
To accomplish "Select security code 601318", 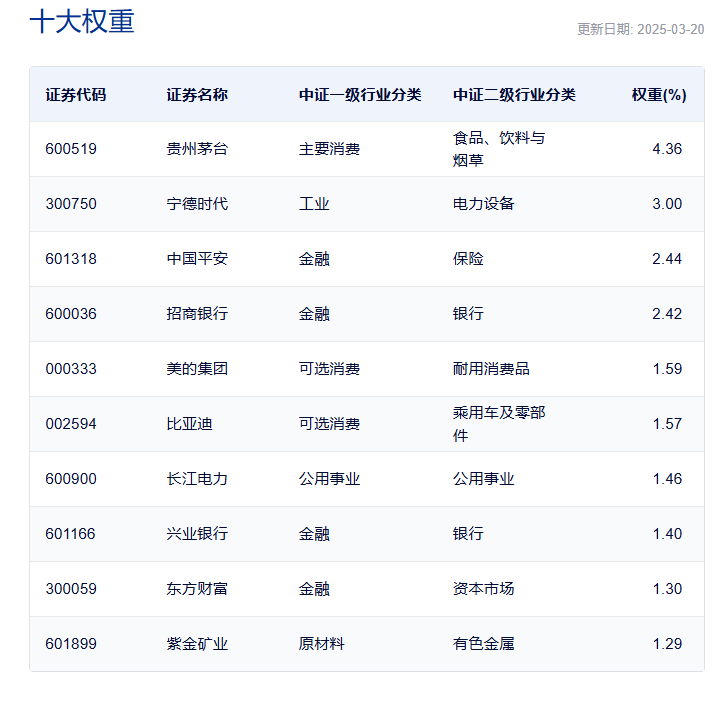I will [x=71, y=259].
